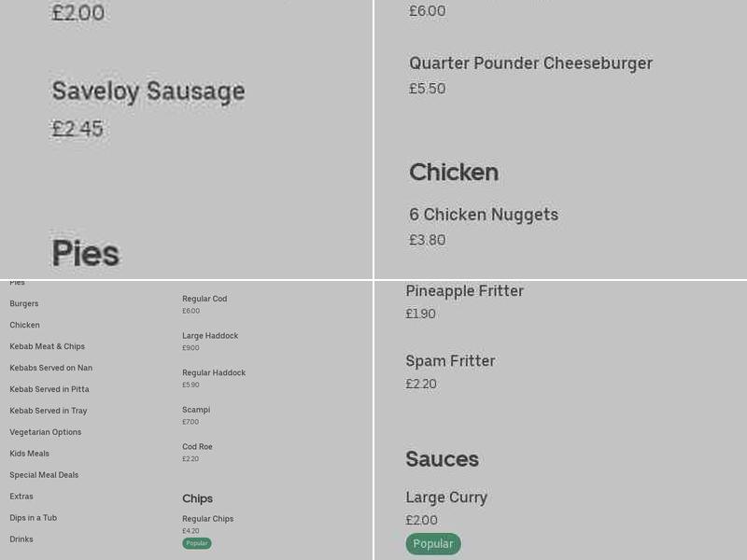The height and width of the screenshot is (560, 747).
Task: Select the Burgers category in the sidebar
Action: click(x=23, y=303)
